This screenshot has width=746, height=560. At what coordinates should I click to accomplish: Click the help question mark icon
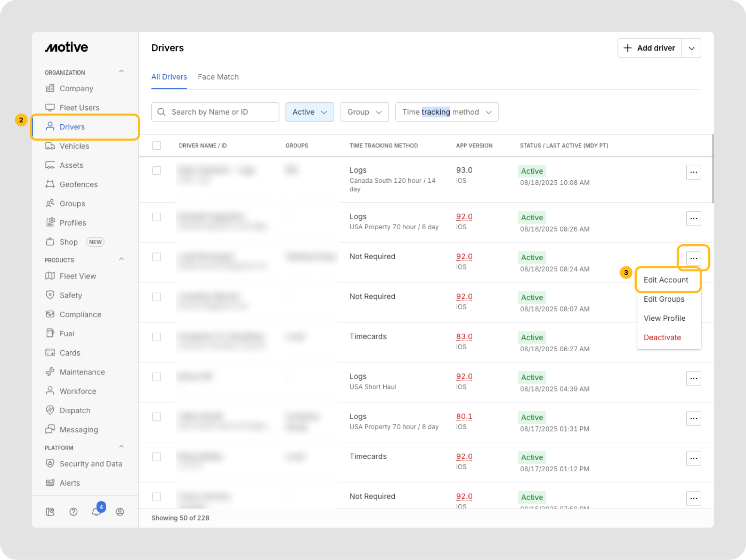[x=74, y=511]
